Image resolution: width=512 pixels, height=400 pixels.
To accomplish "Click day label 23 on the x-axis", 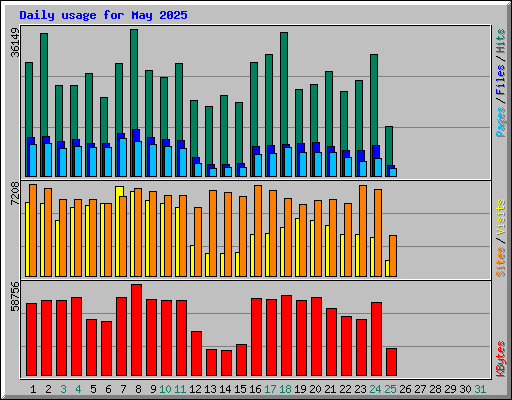I will [x=360, y=389].
